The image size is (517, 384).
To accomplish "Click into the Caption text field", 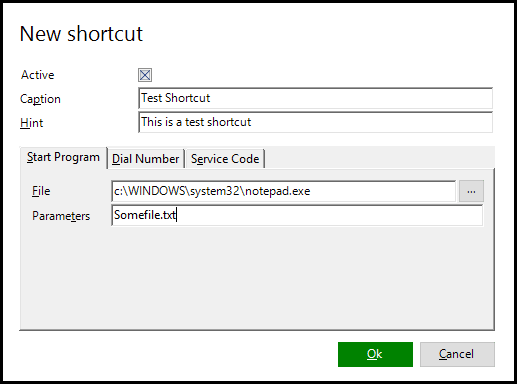I will [315, 98].
